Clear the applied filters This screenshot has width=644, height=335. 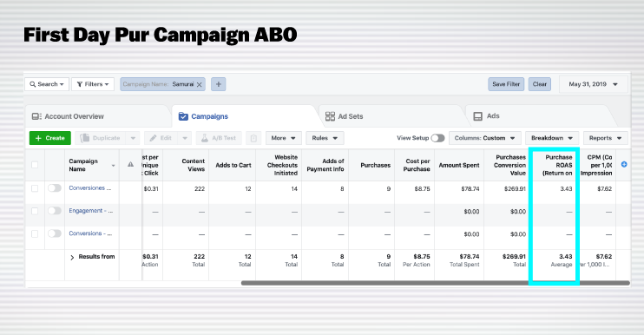coord(540,84)
